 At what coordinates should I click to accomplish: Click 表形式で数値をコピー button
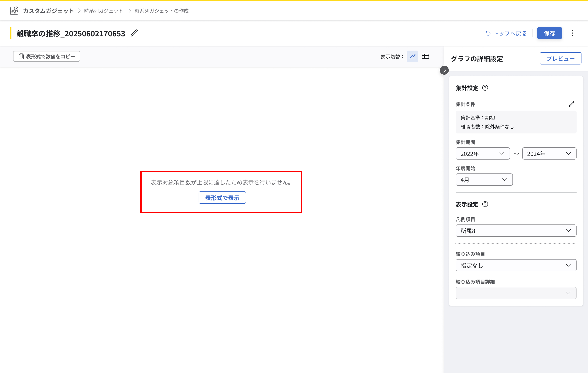46,56
